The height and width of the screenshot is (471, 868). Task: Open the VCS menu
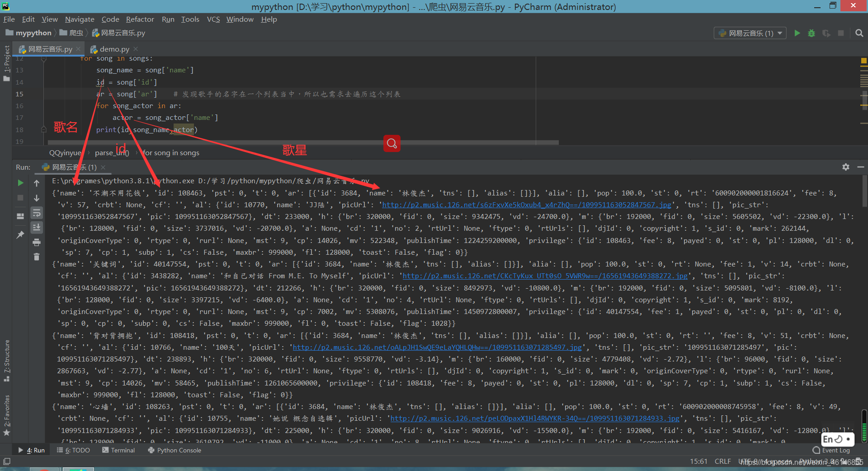coord(213,19)
